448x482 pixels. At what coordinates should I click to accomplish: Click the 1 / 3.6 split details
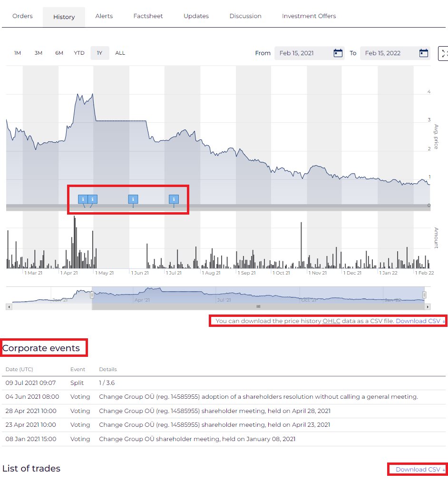(107, 383)
